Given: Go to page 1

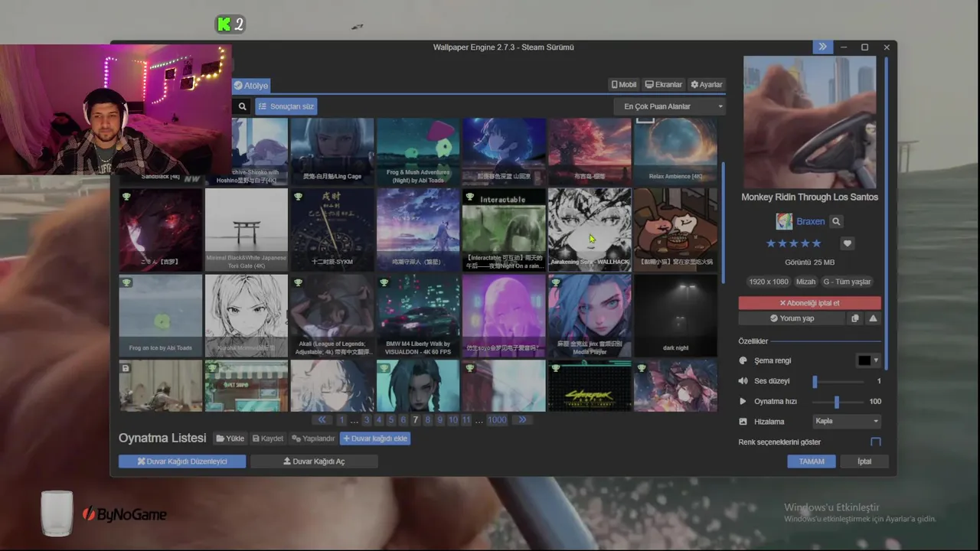Looking at the screenshot, I should tap(341, 420).
